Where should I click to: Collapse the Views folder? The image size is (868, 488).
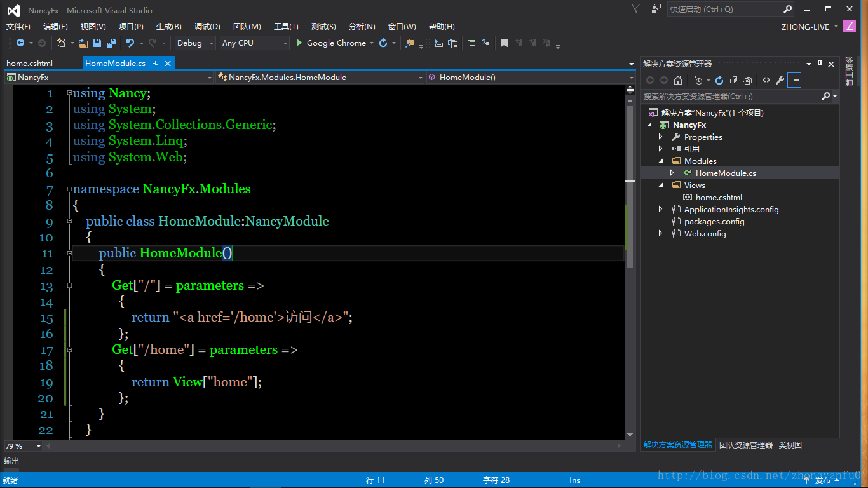660,185
